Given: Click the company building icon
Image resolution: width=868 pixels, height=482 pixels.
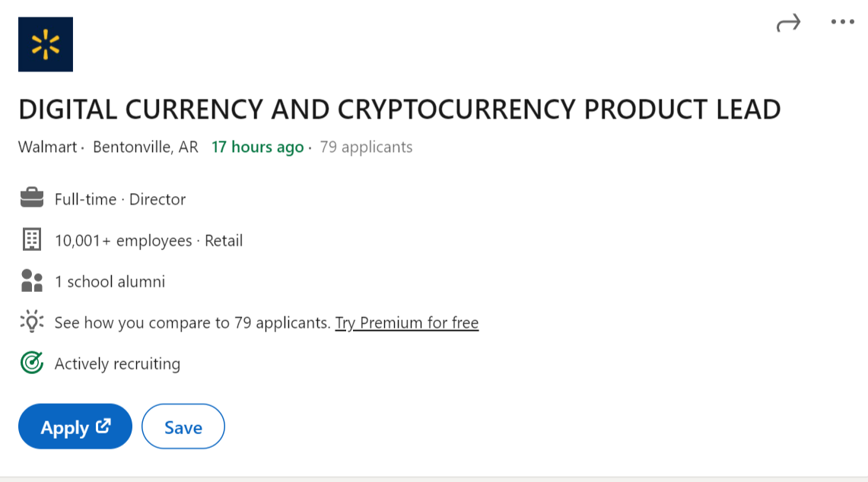Looking at the screenshot, I should tap(31, 240).
